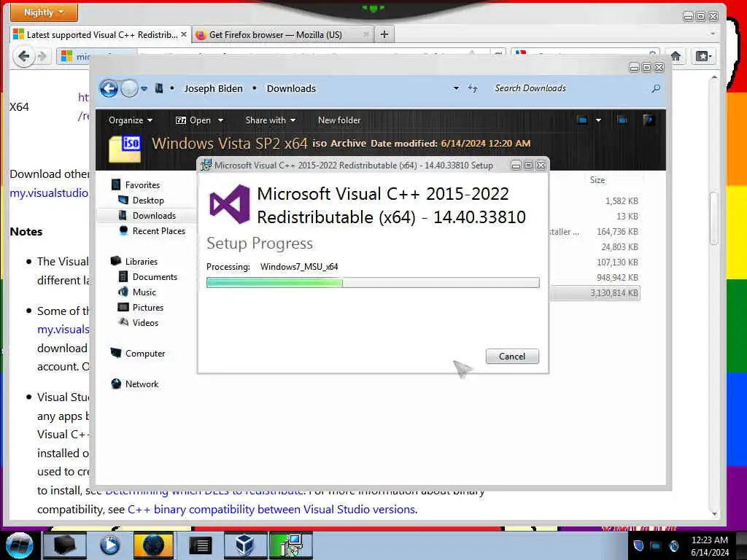Open Pictures library in navigation pane
747x560 pixels.
pyautogui.click(x=147, y=308)
